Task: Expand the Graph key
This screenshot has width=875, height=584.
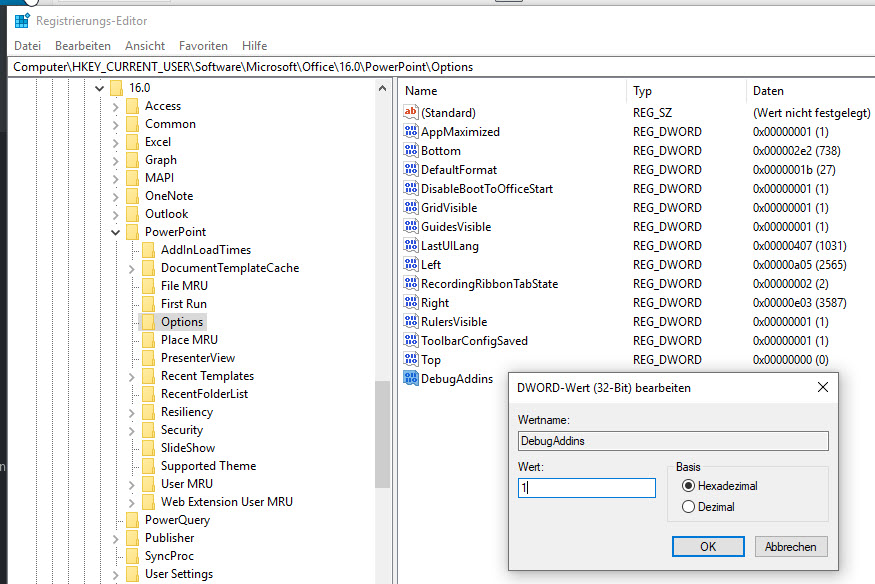Action: (116, 161)
